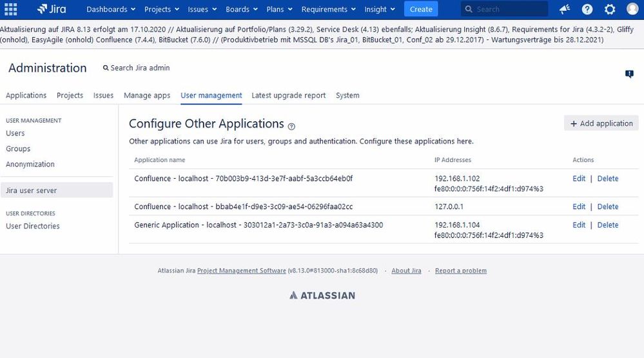Expand the Boards dropdown
Viewport: 644px width, 358px height.
[x=242, y=9]
